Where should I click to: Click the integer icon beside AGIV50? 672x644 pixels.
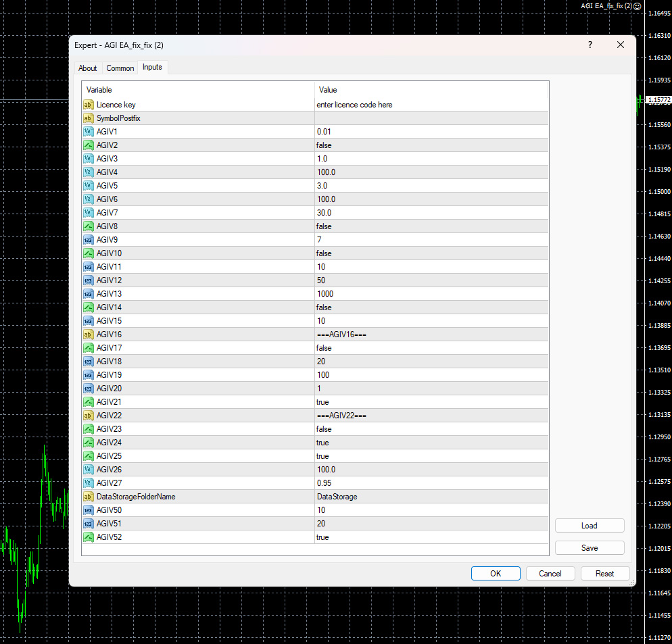coord(89,510)
